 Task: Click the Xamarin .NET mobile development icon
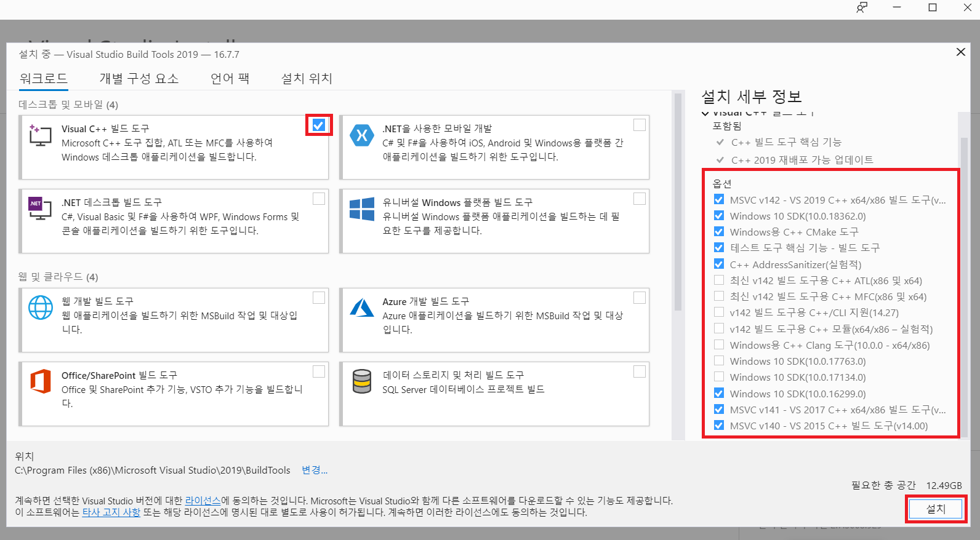pos(362,135)
